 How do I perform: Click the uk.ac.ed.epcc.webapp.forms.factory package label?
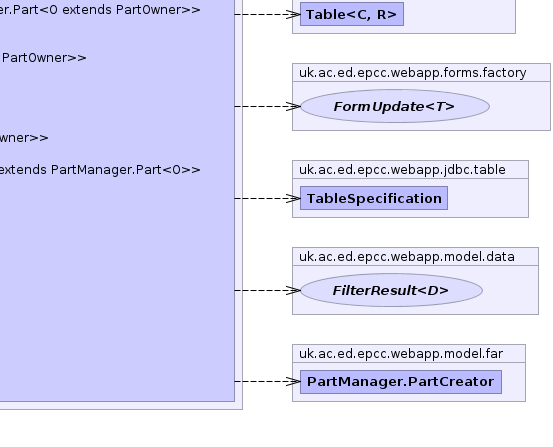click(413, 73)
